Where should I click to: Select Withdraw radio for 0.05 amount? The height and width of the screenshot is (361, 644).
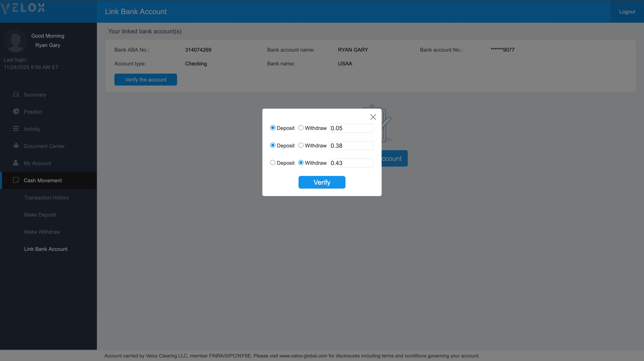pos(301,128)
